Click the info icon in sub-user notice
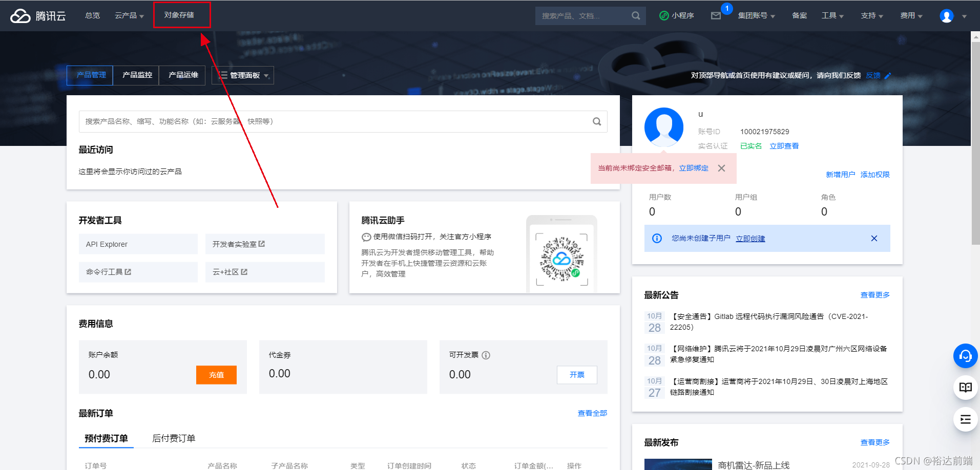980x470 pixels. pyautogui.click(x=657, y=239)
